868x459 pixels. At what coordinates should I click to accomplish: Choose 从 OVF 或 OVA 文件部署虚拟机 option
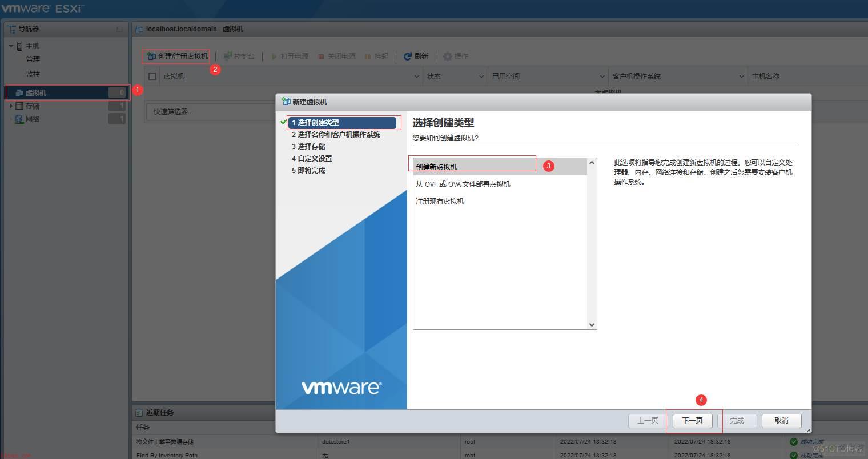pos(500,184)
